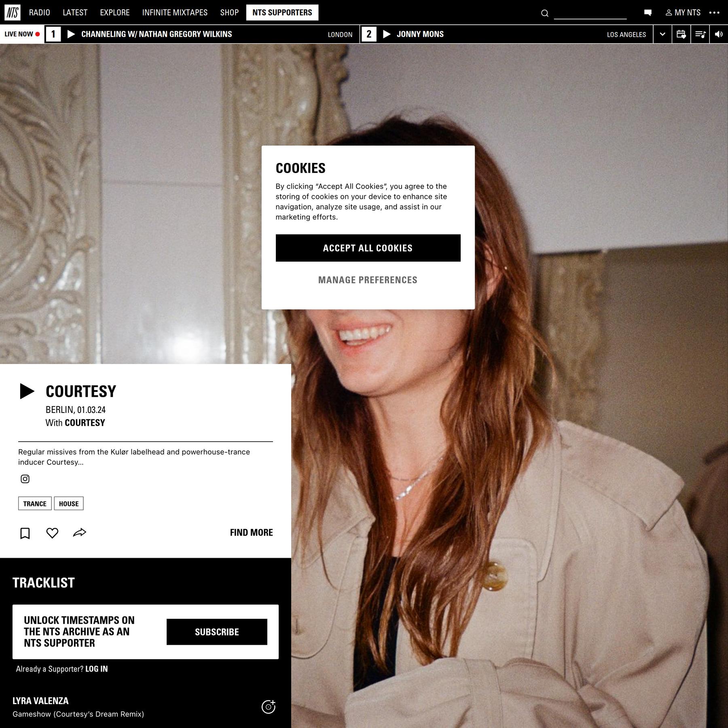
Task: Play the Courtesy episode
Action: point(27,391)
